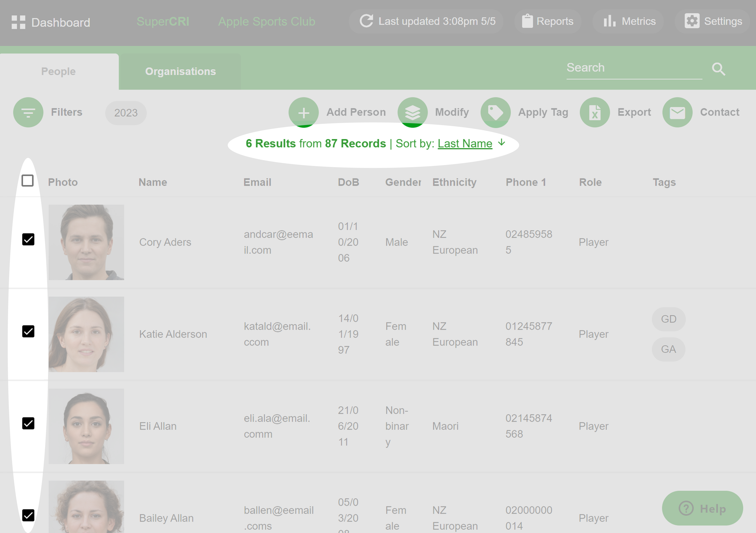Click the Ethnicity column header

(454, 182)
